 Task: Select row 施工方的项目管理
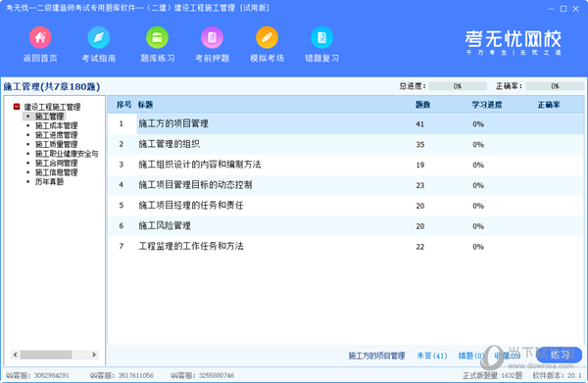[x=346, y=124]
